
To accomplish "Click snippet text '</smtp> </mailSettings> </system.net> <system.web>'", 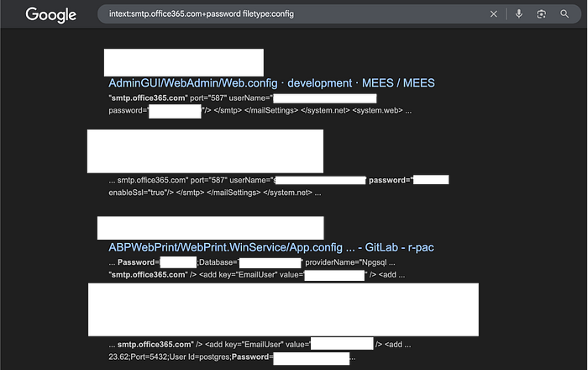I will tap(308, 111).
